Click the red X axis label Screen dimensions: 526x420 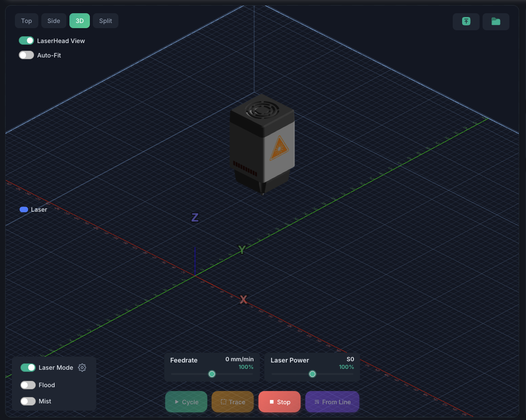243,299
